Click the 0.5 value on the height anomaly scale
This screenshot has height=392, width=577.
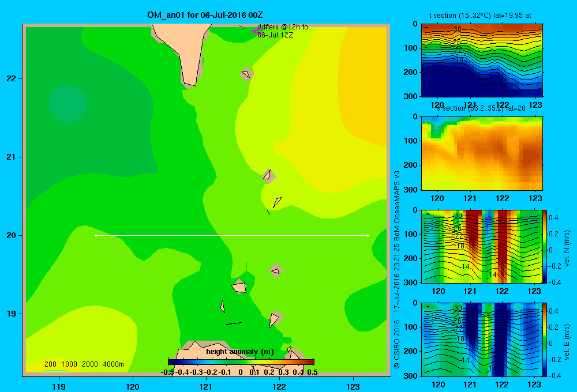pos(312,372)
